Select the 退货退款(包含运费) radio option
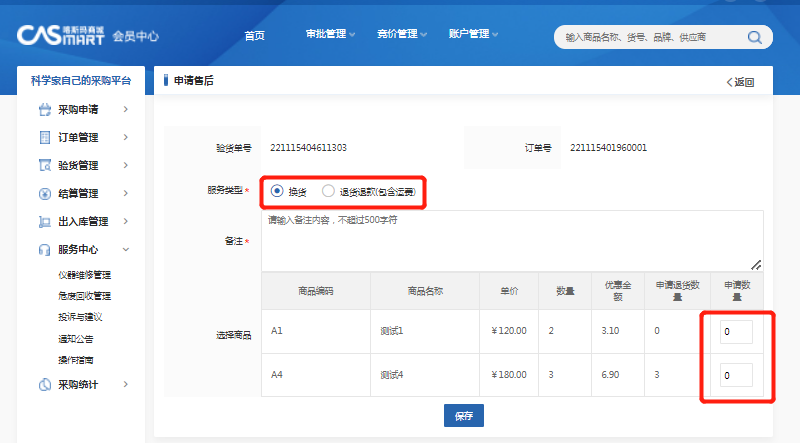 (x=328, y=191)
